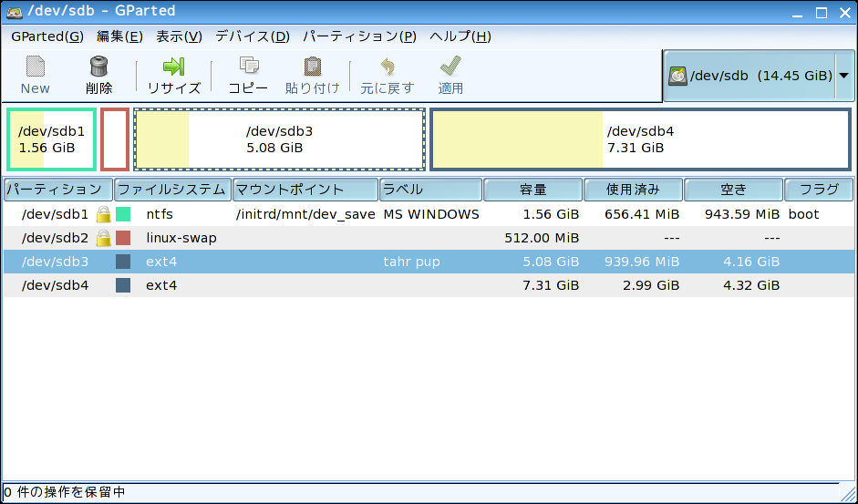The width and height of the screenshot is (858, 504).
Task: Sort by パーティション column header
Action: tap(58, 190)
